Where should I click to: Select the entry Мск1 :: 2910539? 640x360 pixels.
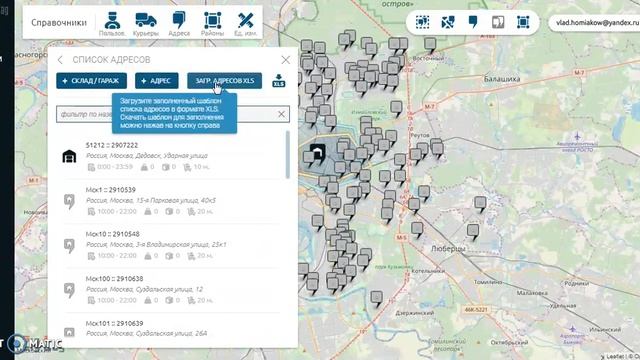111,190
